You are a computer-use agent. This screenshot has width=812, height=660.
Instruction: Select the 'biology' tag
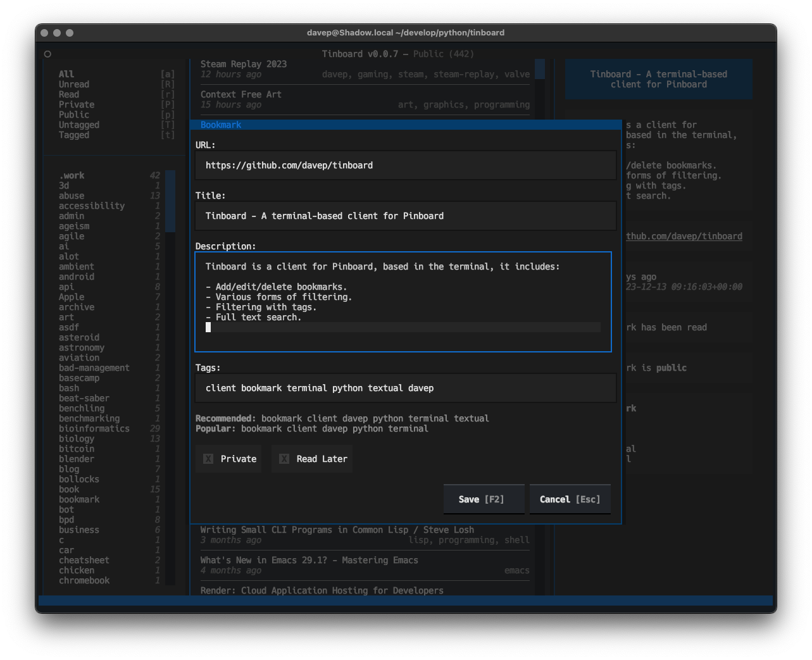[109, 439]
